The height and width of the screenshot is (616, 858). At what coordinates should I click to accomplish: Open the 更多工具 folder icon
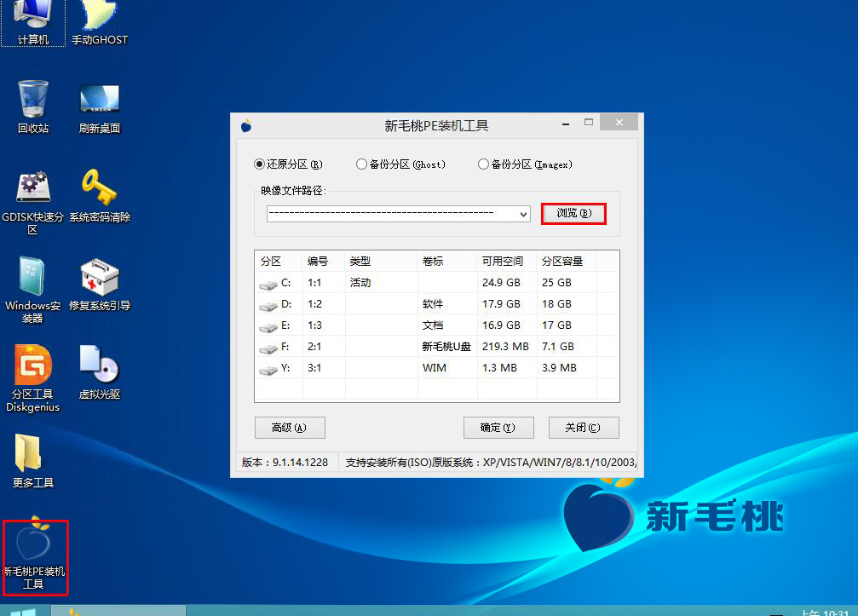33,461
